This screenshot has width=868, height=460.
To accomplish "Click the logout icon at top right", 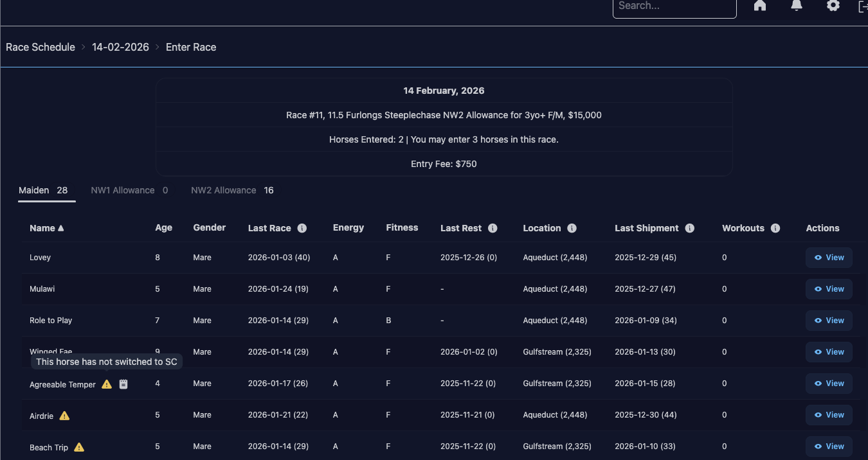I will (863, 6).
